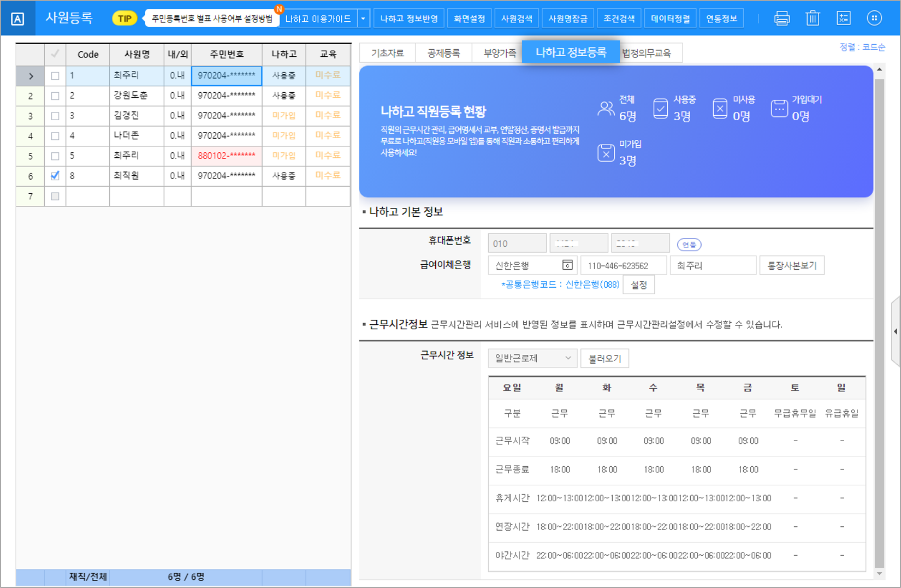Image resolution: width=901 pixels, height=588 pixels.
Task: Click the scrollbar up arrow
Action: (x=879, y=70)
